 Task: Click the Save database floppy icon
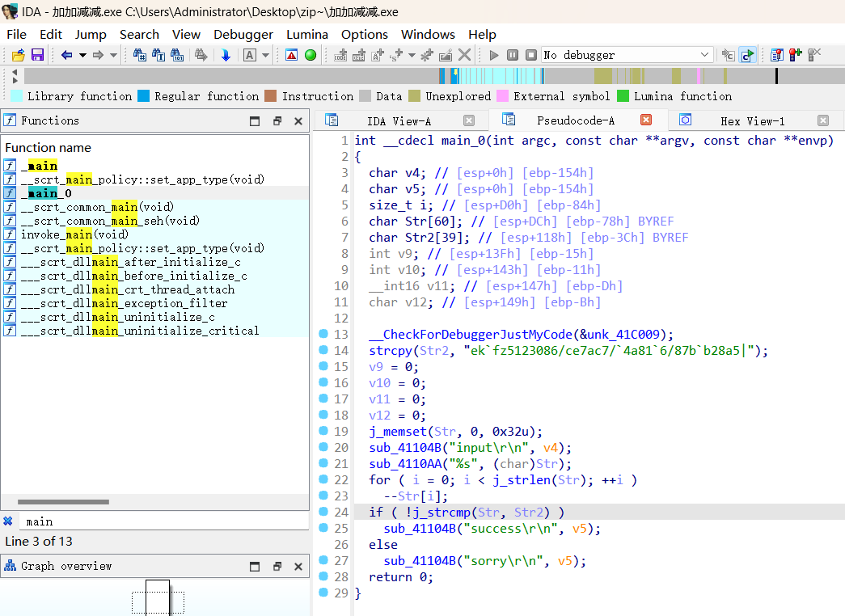[37, 55]
